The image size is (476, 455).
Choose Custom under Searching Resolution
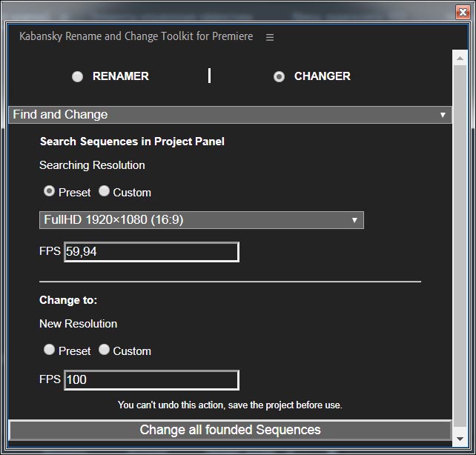(x=104, y=191)
